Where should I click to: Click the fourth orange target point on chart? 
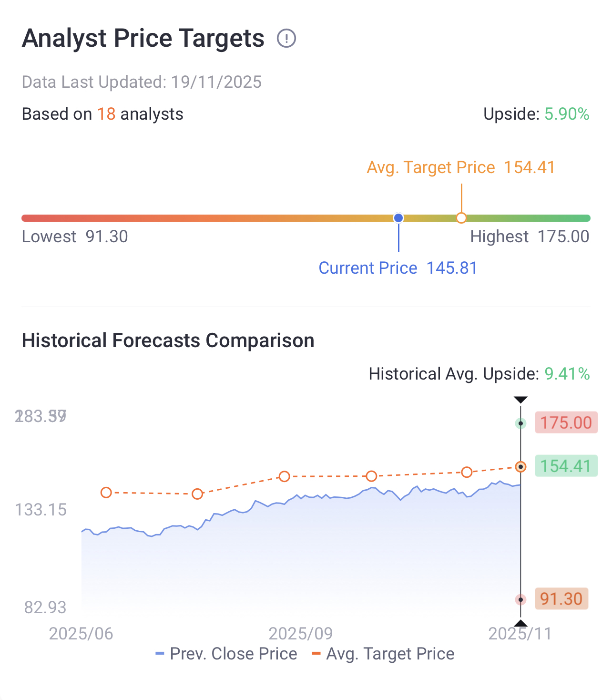372,476
